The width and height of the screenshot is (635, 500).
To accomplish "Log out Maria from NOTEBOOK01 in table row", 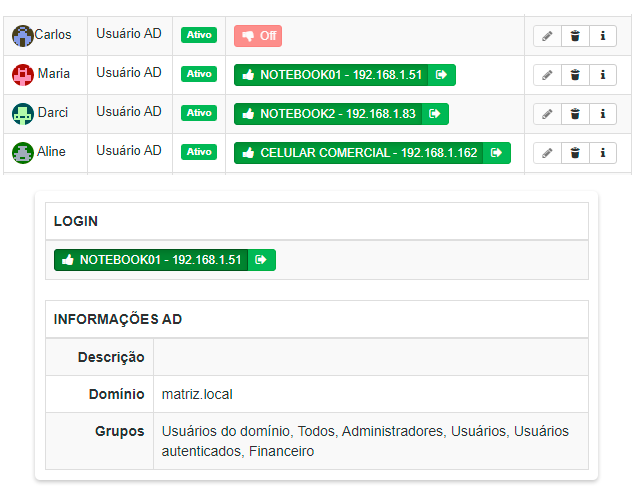I will 442,75.
